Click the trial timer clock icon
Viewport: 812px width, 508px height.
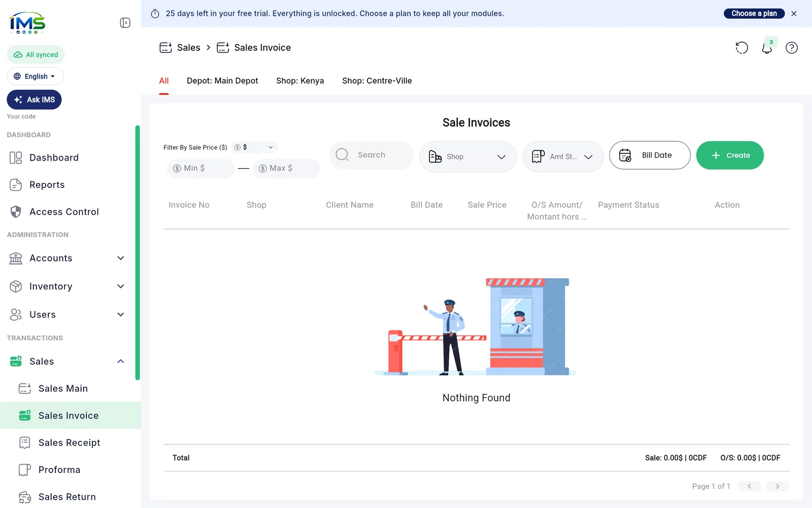point(155,14)
